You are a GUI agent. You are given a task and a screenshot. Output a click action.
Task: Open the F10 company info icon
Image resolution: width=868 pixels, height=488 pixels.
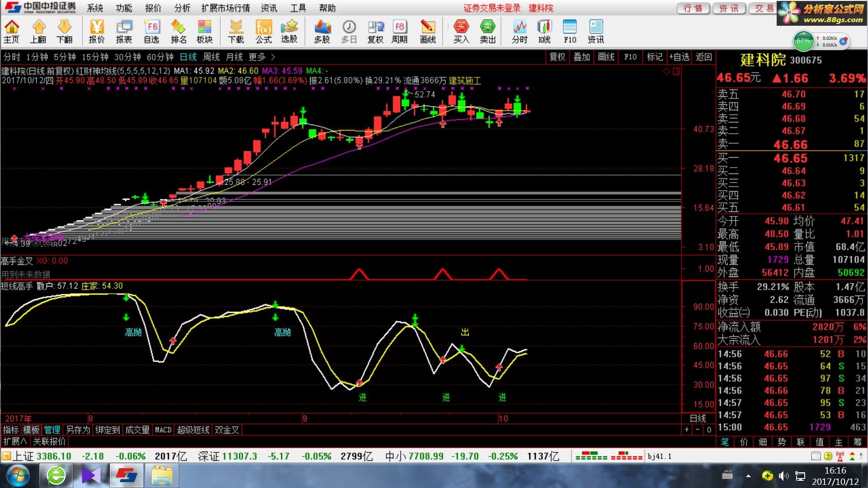pos(570,32)
